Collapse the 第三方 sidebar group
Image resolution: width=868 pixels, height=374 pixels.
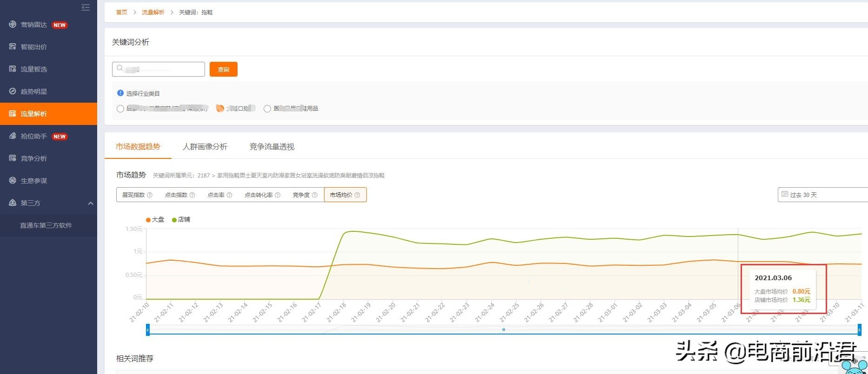[91, 203]
